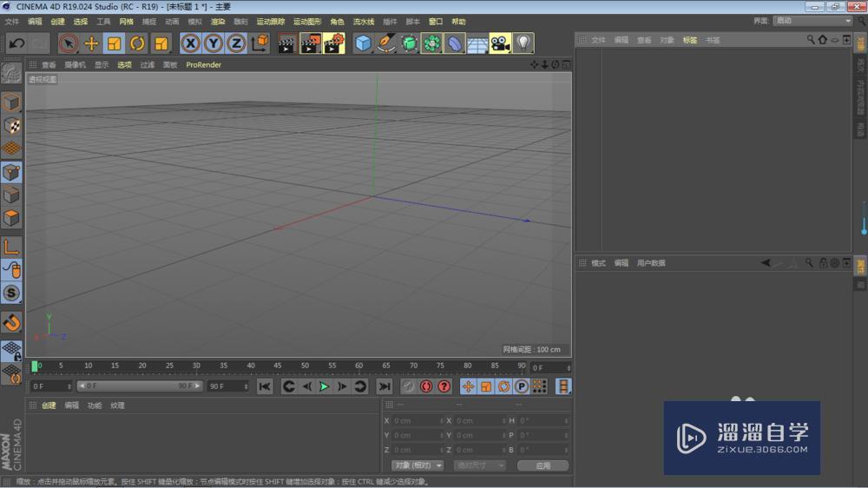Screen dimensions: 868x488
Task: Open the ProRender viewport menu
Action: pos(203,64)
